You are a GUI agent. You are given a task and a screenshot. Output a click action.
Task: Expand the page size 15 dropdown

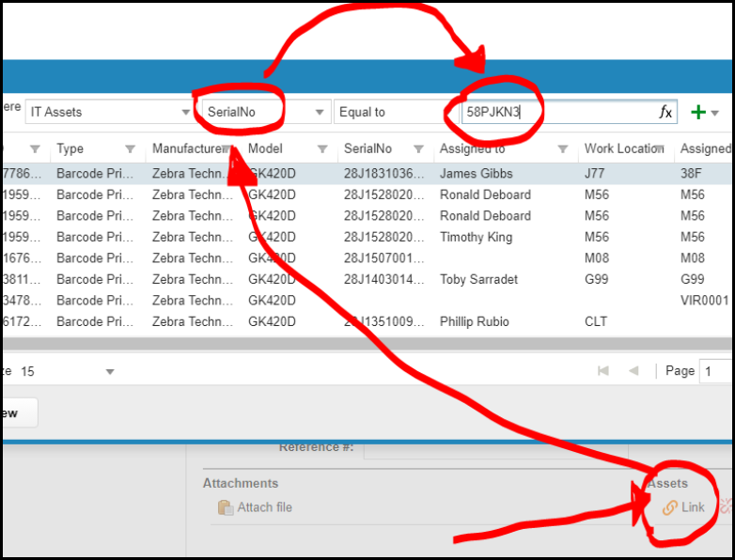[110, 371]
